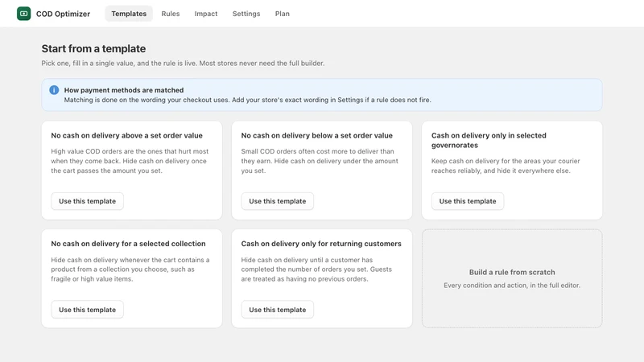Use template for no COD on selected collection

pos(87,310)
